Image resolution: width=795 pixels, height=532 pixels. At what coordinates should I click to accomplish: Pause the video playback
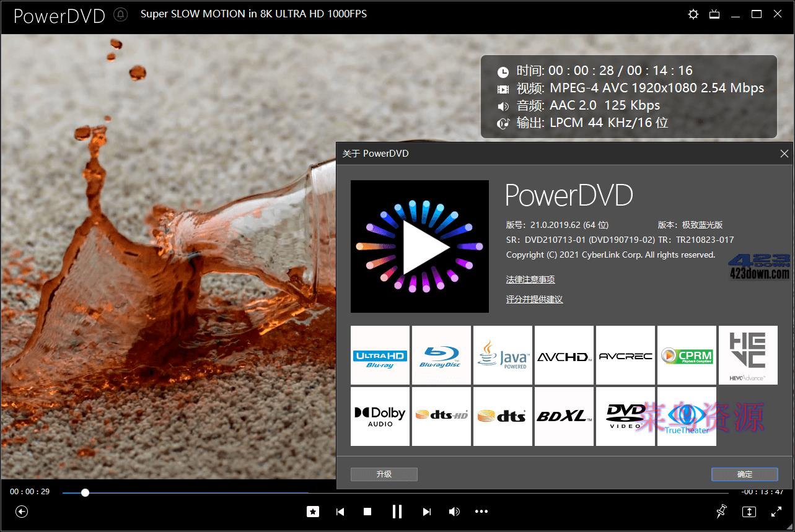(x=397, y=512)
